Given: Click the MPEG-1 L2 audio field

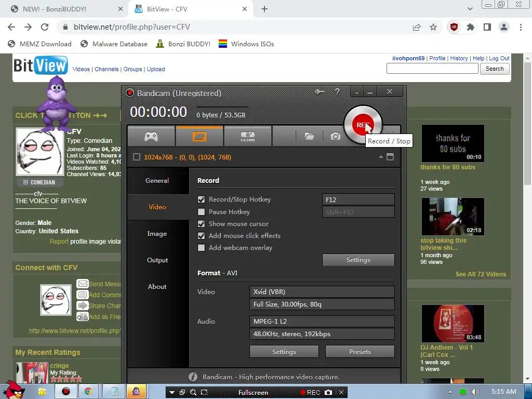Looking at the screenshot, I should pos(322,321).
